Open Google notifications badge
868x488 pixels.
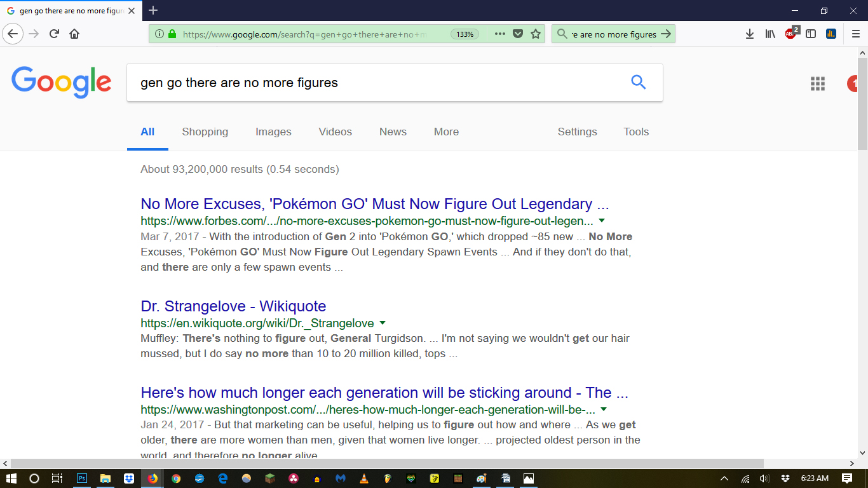tap(853, 83)
